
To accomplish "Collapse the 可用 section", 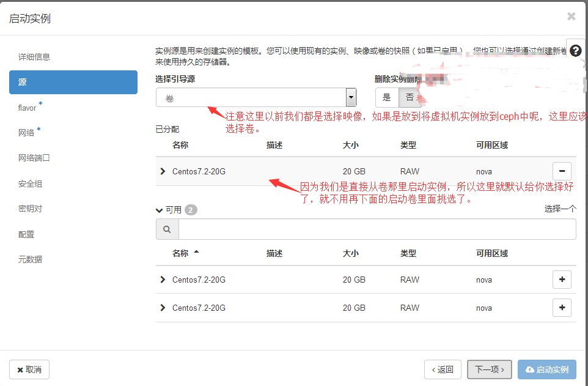I will (x=160, y=210).
